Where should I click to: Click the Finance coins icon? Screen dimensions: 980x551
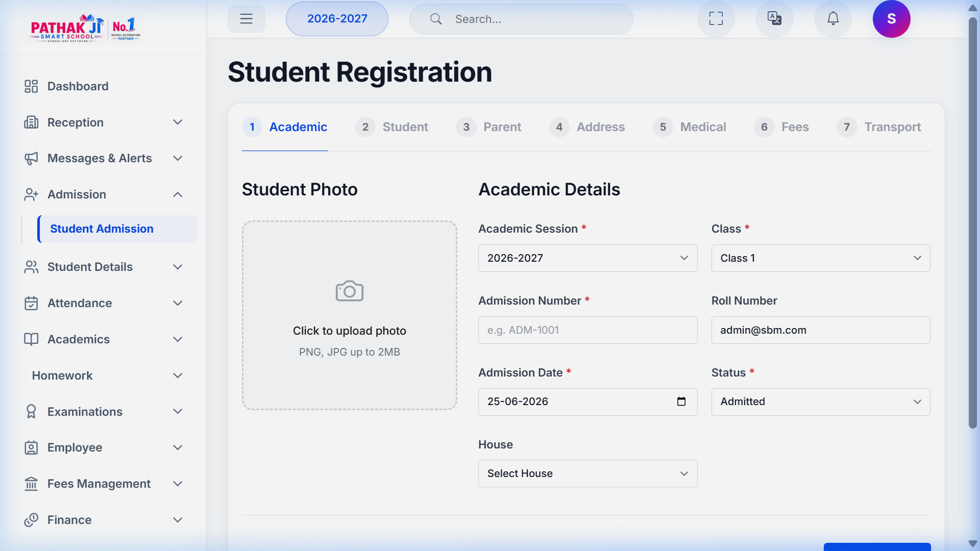[x=31, y=520]
